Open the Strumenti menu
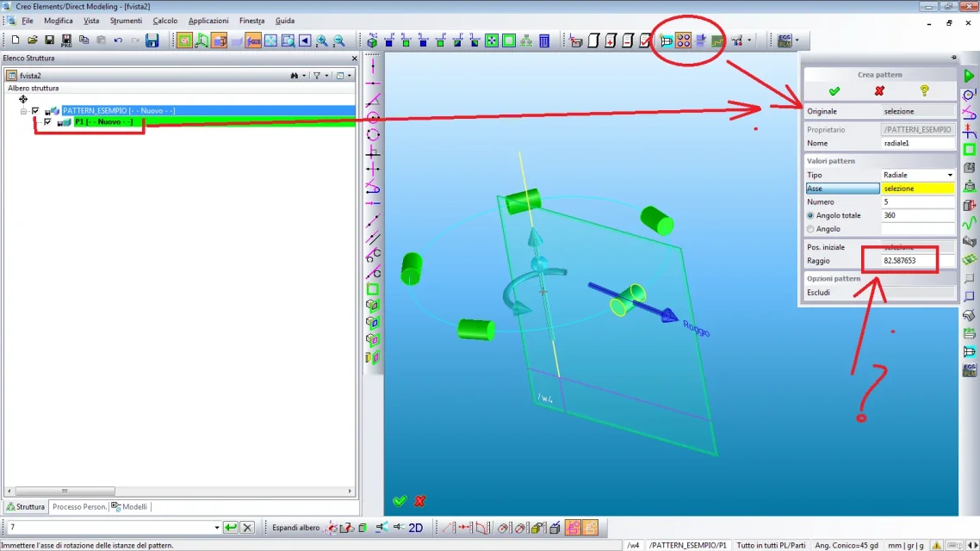This screenshot has height=551, width=980. [126, 21]
